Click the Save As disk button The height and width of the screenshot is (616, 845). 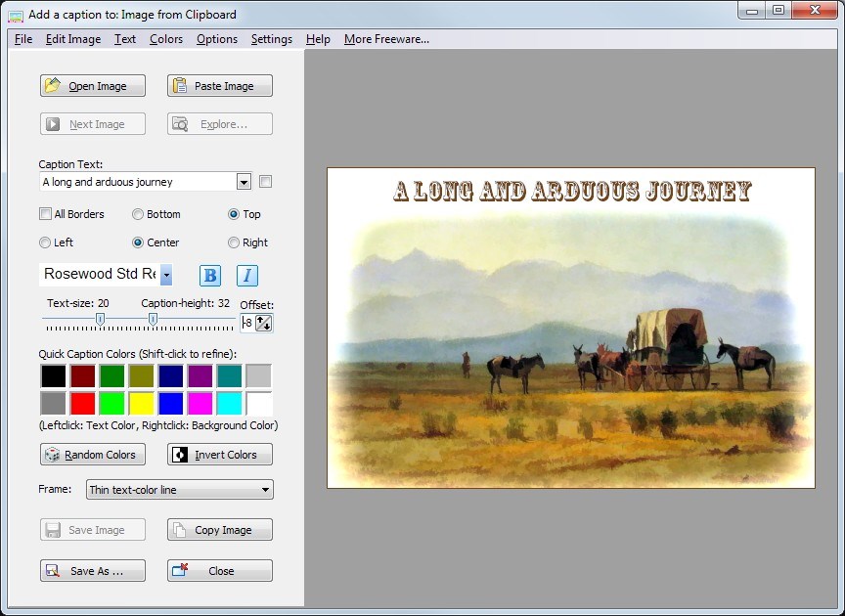click(x=93, y=571)
